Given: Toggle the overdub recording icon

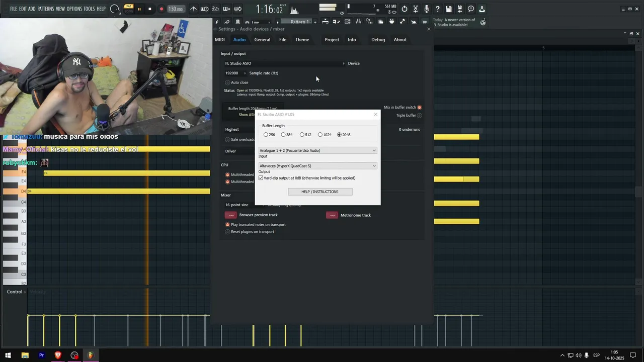Looking at the screenshot, I should (x=226, y=9).
